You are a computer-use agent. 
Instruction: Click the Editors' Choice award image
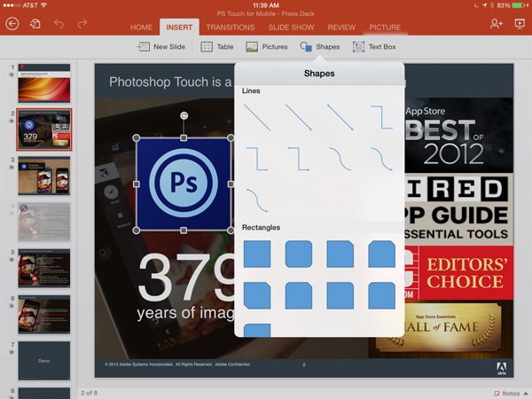pyautogui.click(x=458, y=273)
